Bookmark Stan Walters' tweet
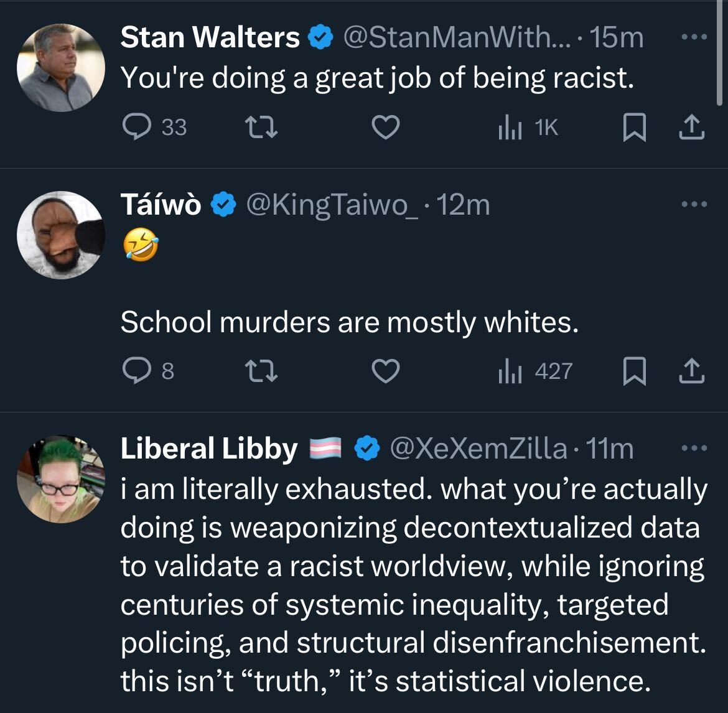This screenshot has width=728, height=713. [x=633, y=128]
